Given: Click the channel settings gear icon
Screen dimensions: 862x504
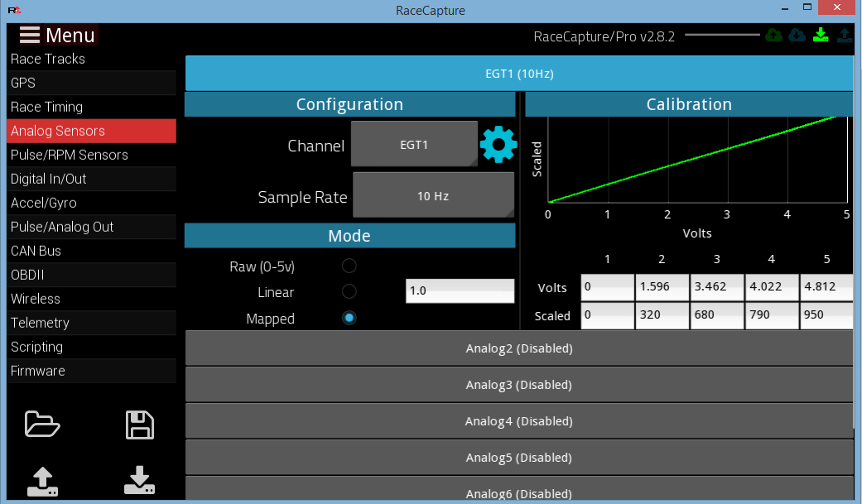Looking at the screenshot, I should [x=498, y=145].
